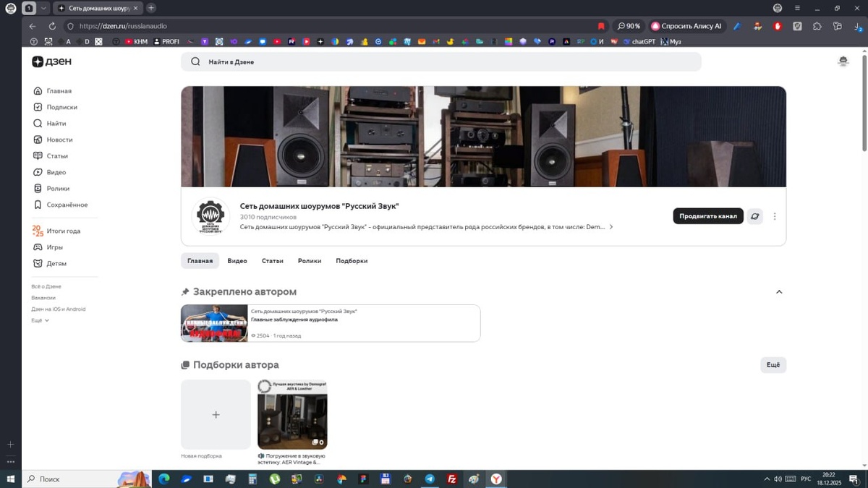This screenshot has width=868, height=488.
Task: Click the red bookmark icon in address bar
Action: pyautogui.click(x=601, y=26)
